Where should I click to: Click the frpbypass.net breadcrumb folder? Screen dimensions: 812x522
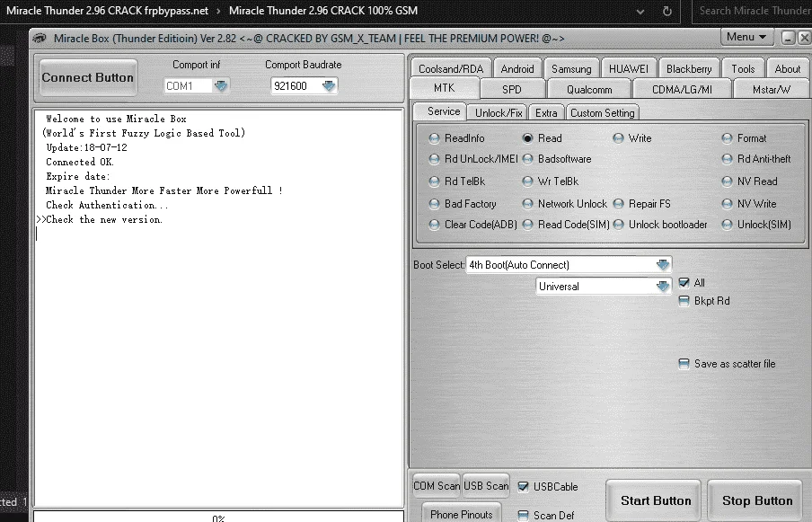pyautogui.click(x=107, y=11)
